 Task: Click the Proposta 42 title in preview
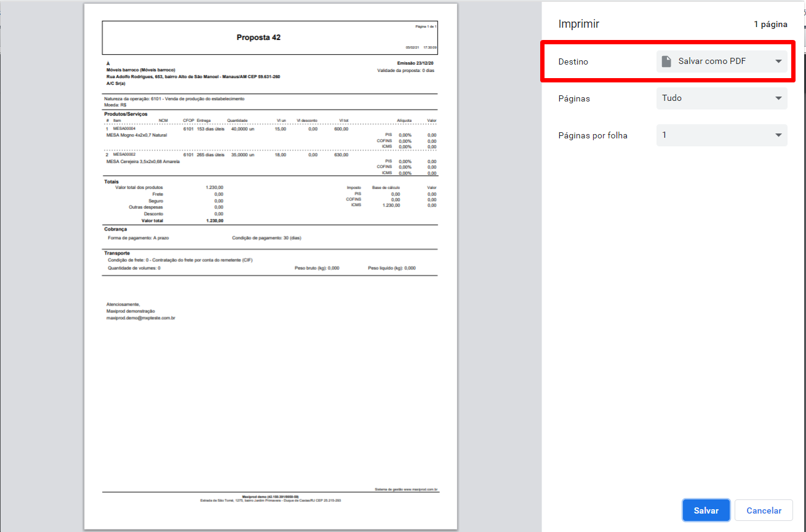258,38
